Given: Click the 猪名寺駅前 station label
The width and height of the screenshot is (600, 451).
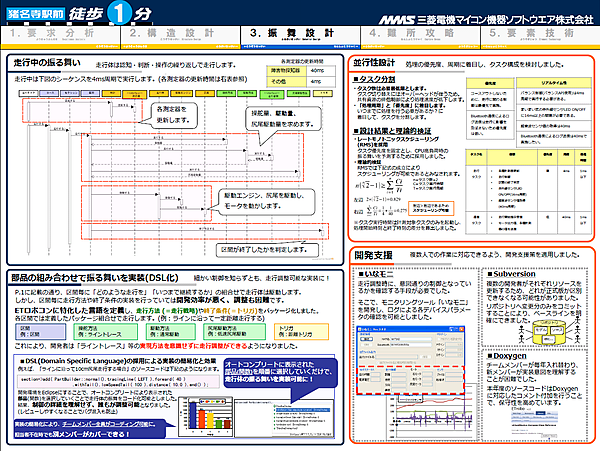Looking at the screenshot, I should (x=39, y=12).
